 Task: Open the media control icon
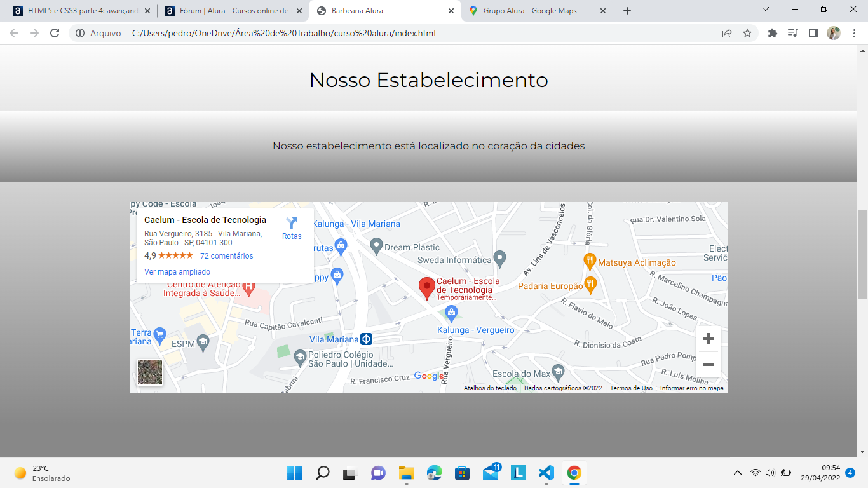(x=792, y=33)
